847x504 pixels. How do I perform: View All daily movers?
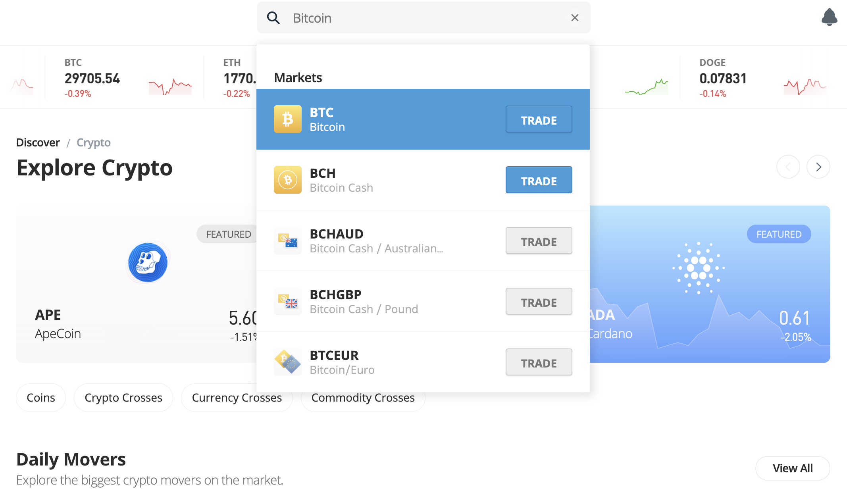click(793, 468)
